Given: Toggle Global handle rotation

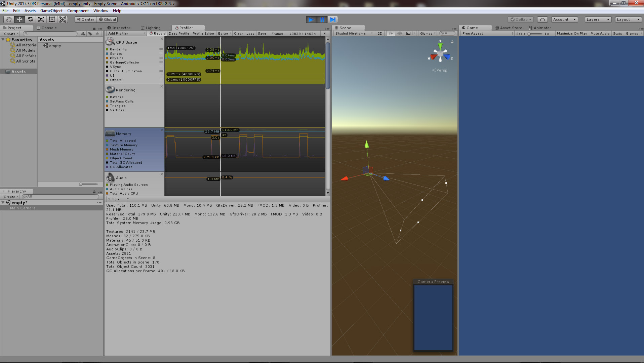Looking at the screenshot, I should point(107,19).
